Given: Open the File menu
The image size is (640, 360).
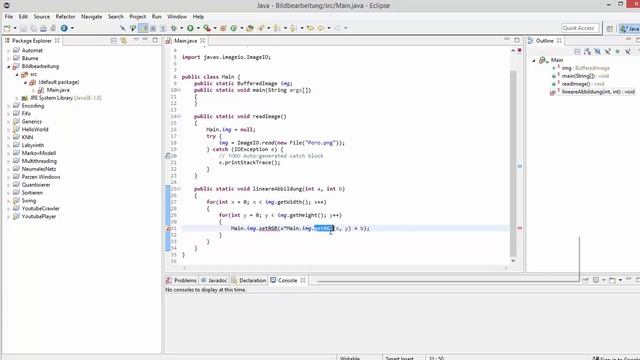Looking at the screenshot, I should point(9,17).
